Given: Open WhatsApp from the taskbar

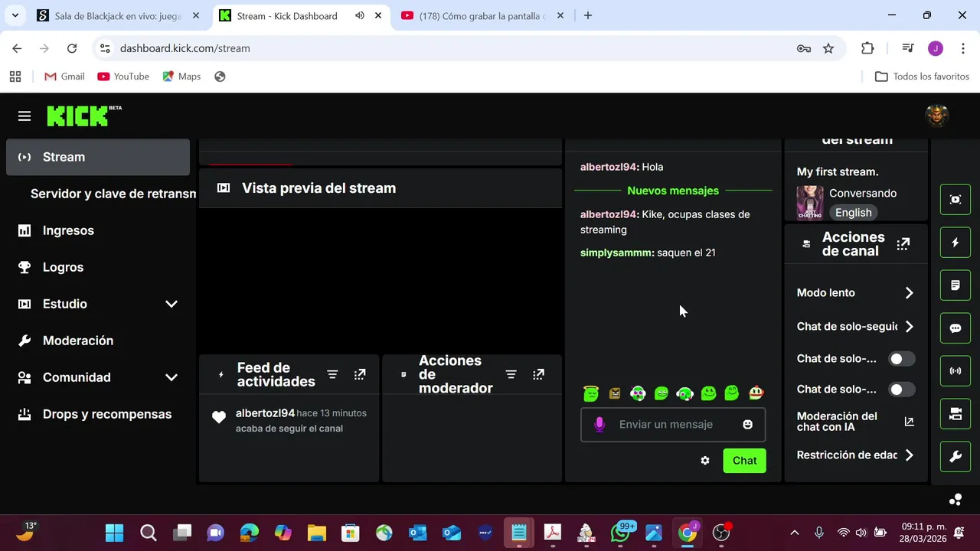Looking at the screenshot, I should [620, 533].
